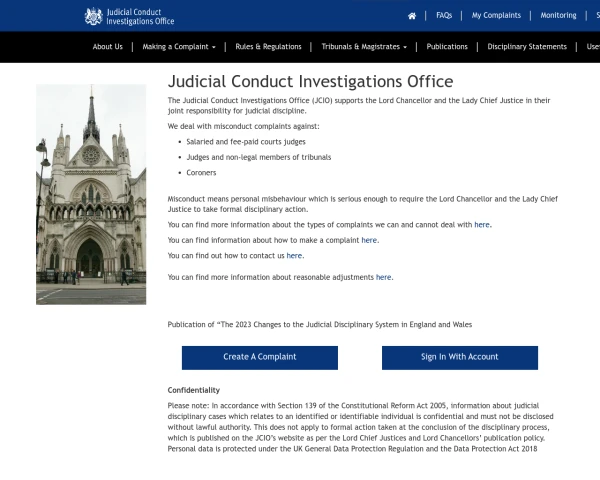
Task: Open the FAQs link in the header
Action: tap(444, 16)
